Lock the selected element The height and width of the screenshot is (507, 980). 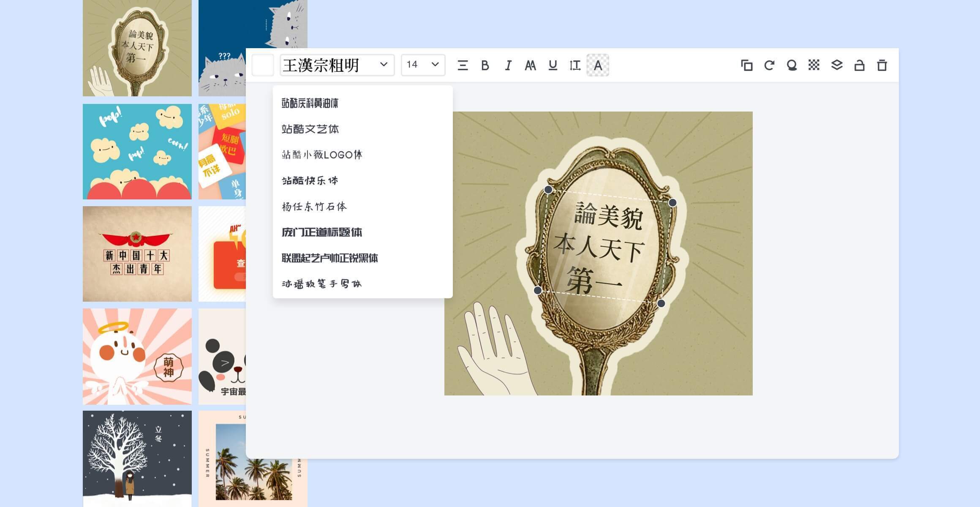click(x=860, y=65)
